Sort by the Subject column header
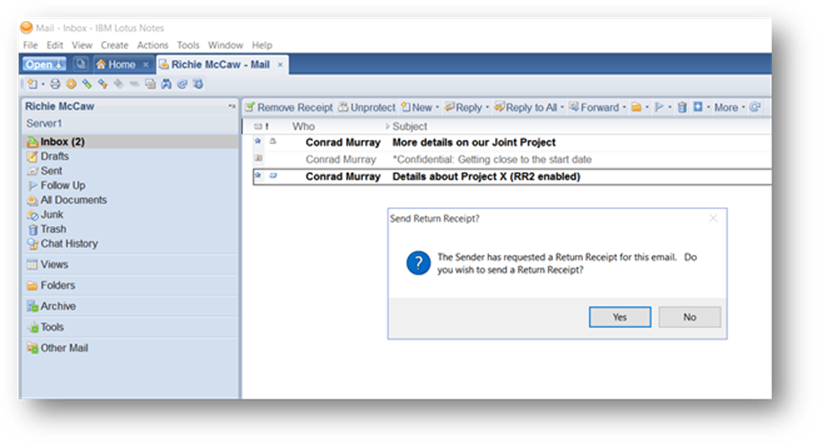This screenshot has height=444, width=818. tap(410, 126)
